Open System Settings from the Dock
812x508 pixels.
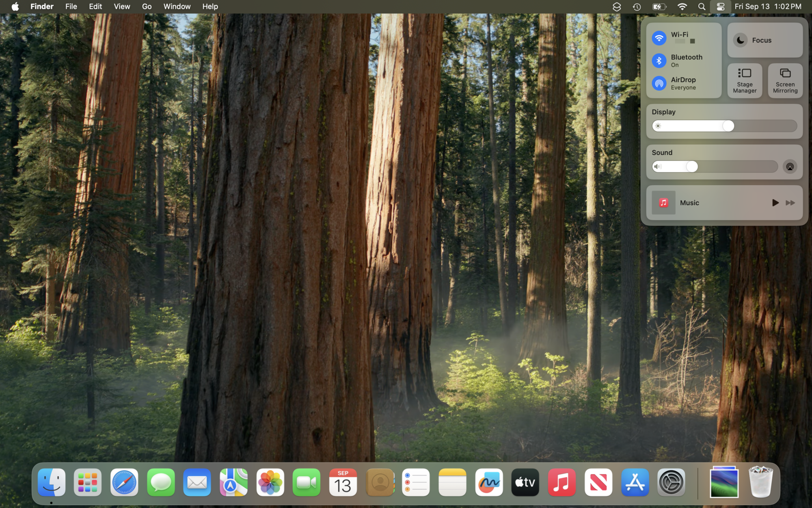(671, 482)
